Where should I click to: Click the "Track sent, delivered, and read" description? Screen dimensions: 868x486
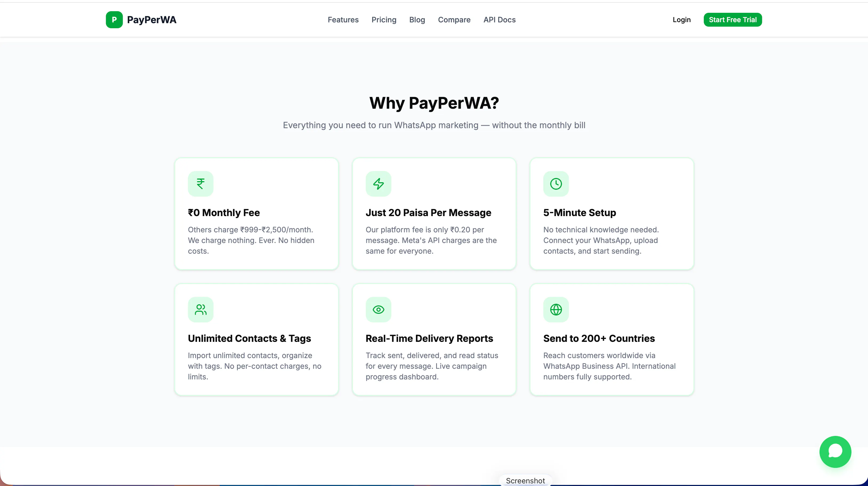(432, 366)
